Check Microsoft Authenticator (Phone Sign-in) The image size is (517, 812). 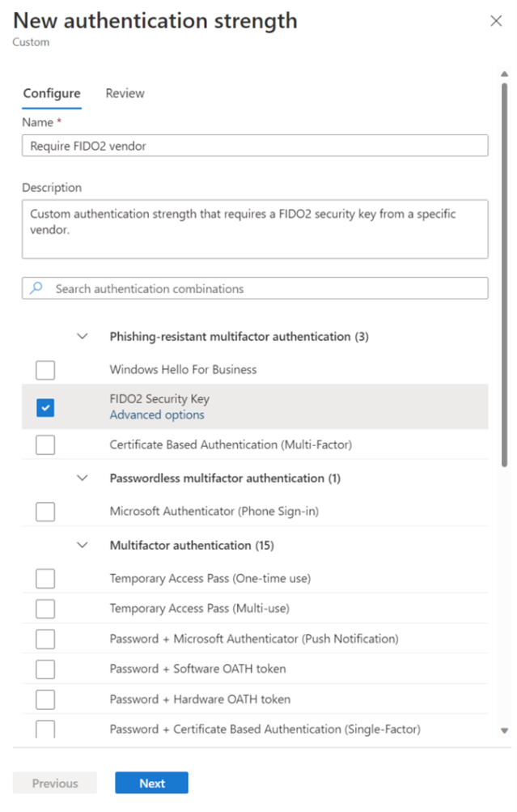[45, 512]
